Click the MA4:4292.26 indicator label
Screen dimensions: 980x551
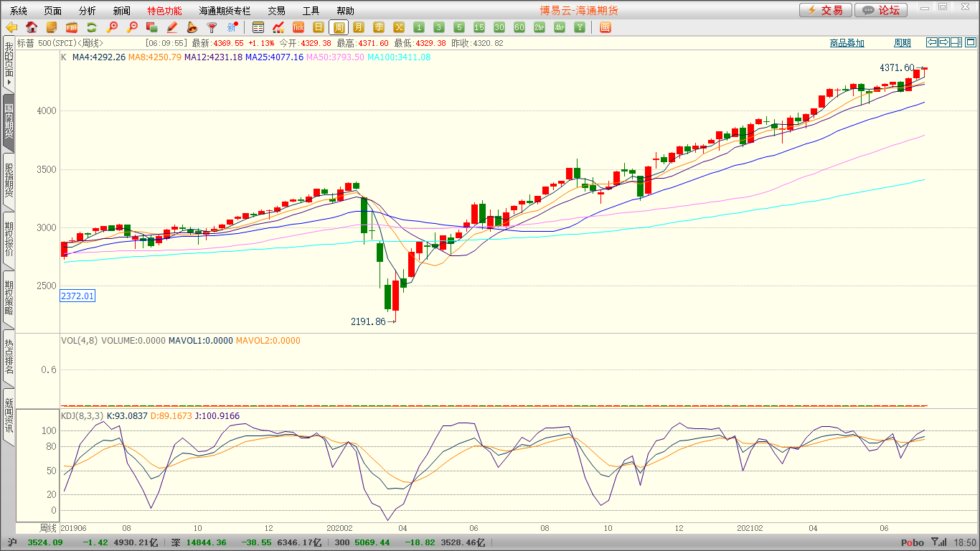pos(99,57)
